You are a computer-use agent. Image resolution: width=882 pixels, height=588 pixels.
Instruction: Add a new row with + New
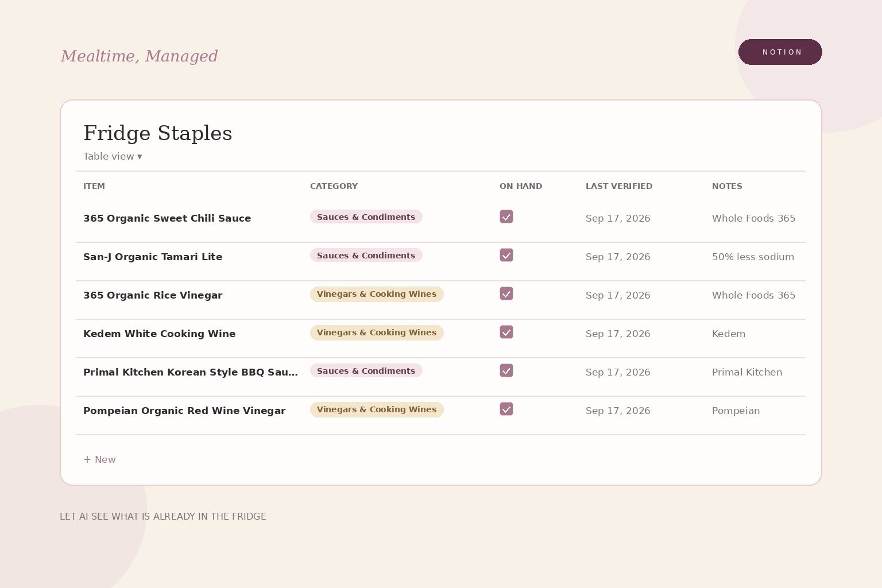[x=99, y=459]
